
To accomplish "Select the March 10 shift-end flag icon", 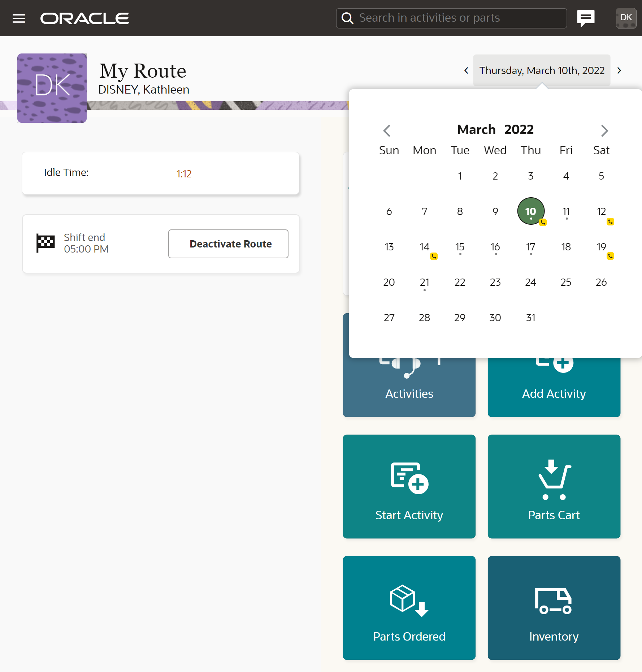I will [x=46, y=242].
